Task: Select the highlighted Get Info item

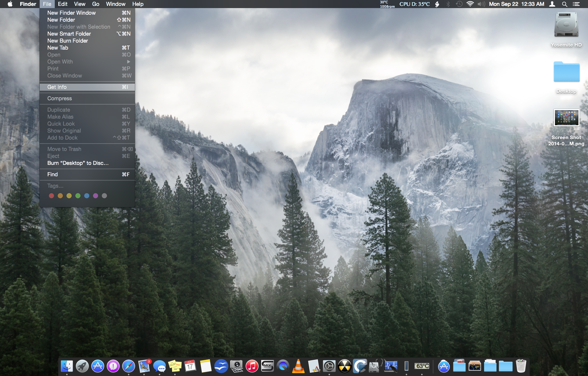Action: click(87, 87)
